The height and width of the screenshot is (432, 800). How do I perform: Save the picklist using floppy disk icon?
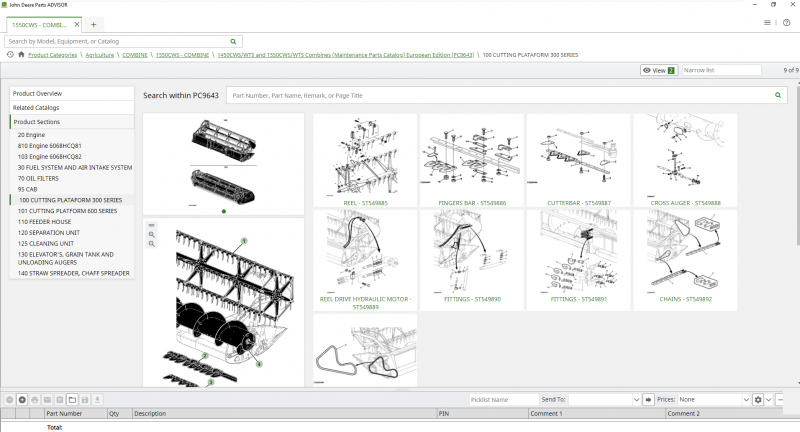(x=85, y=399)
